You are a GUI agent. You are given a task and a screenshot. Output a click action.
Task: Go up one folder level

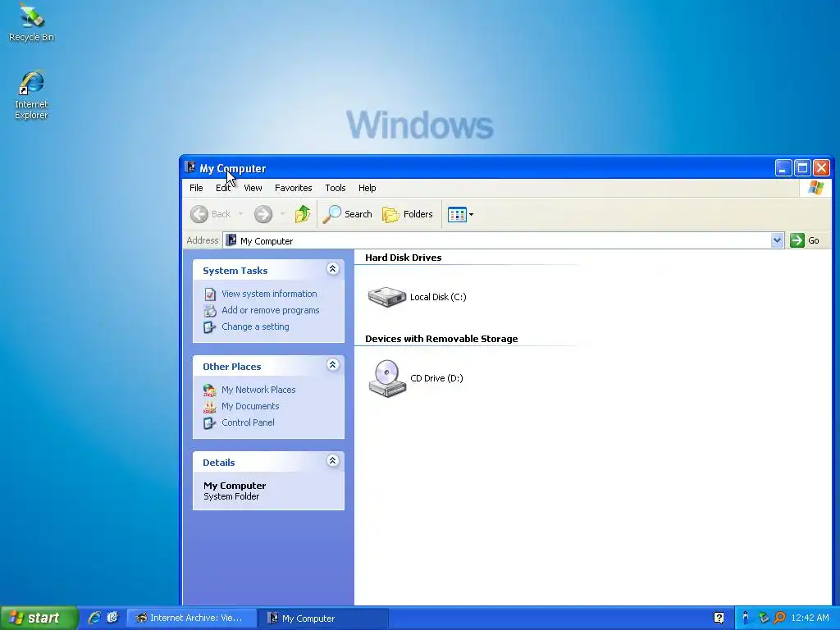tap(302, 214)
